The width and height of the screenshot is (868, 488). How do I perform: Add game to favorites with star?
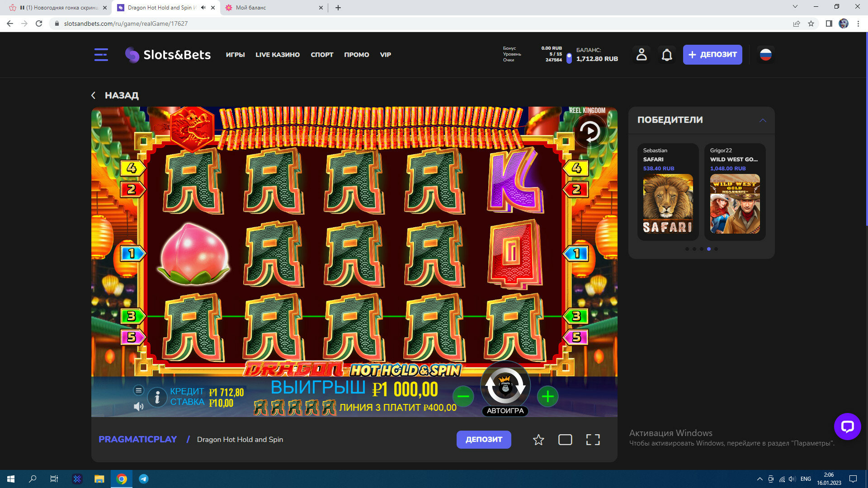click(x=538, y=440)
